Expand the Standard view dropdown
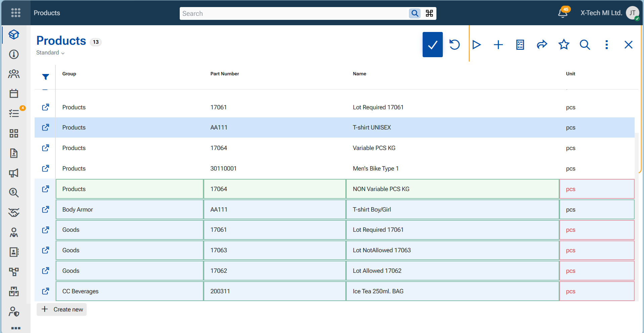 click(50, 53)
